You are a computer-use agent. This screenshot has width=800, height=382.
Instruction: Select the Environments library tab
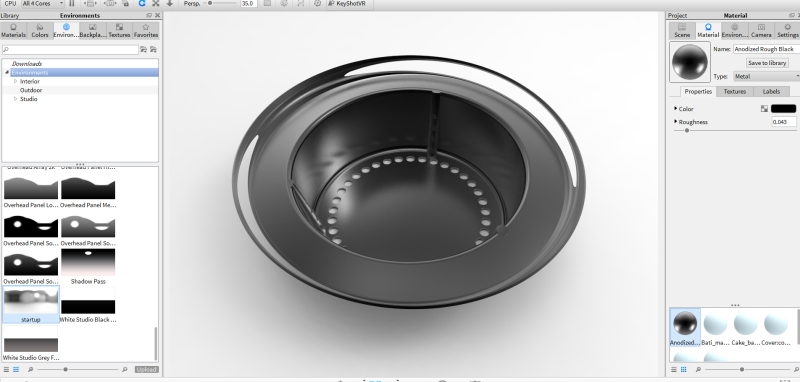66,31
